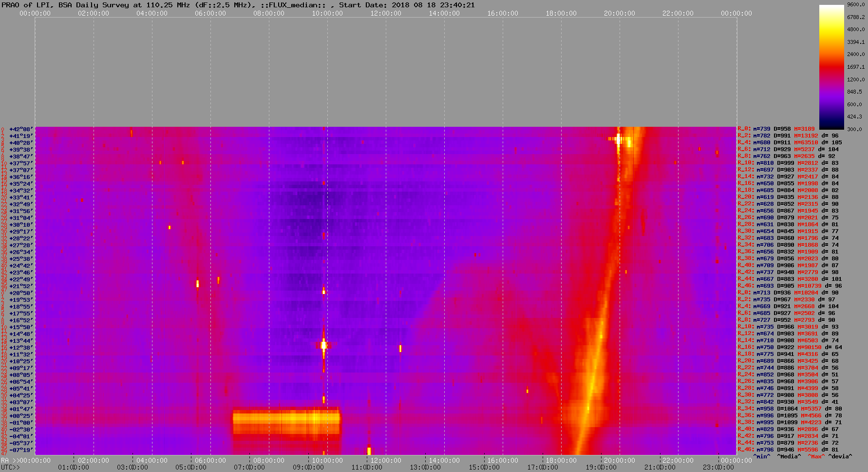The width and height of the screenshot is (868, 472).
Task: Click the +30°10' declination label
Action: coord(21,225)
